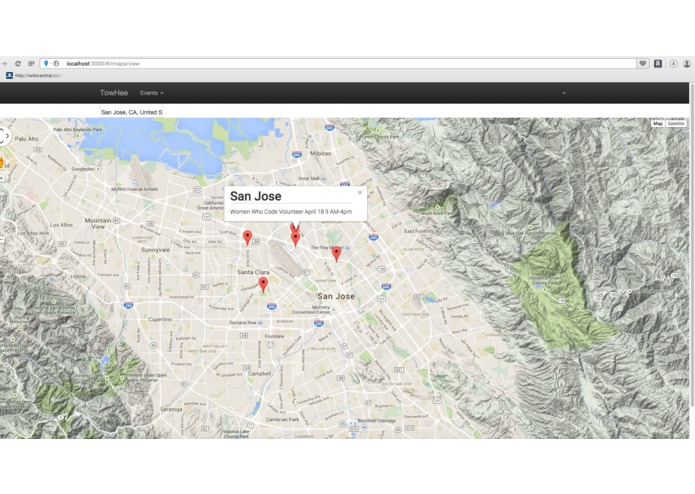This screenshot has height=494, width=695.
Task: Click the Cambrian Park map label
Action: click(x=282, y=419)
